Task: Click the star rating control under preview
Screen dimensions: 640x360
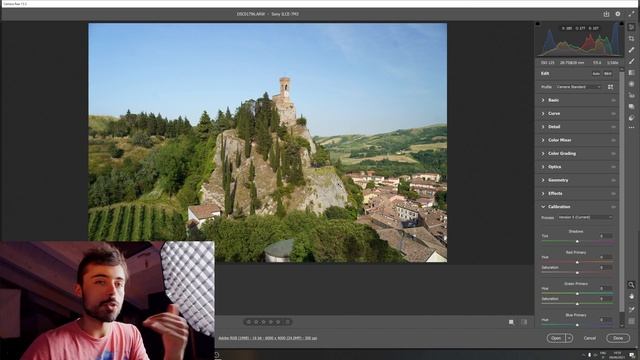Action: tap(268, 322)
